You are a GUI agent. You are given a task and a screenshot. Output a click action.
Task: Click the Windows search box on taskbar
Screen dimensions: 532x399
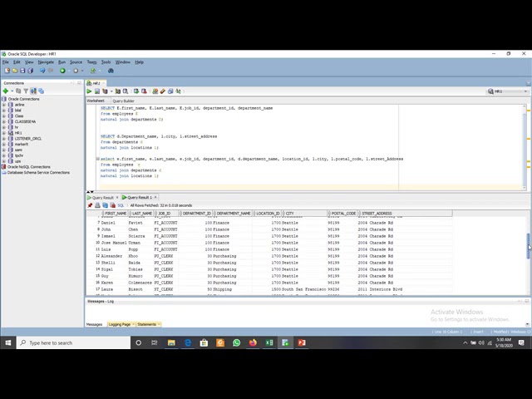(73, 342)
